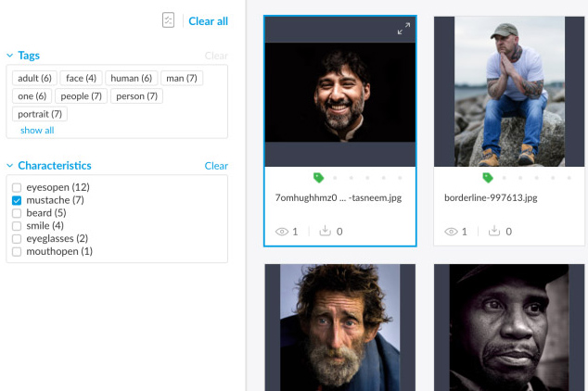The width and height of the screenshot is (588, 391).
Task: Select the man (7) tag
Action: (x=182, y=78)
